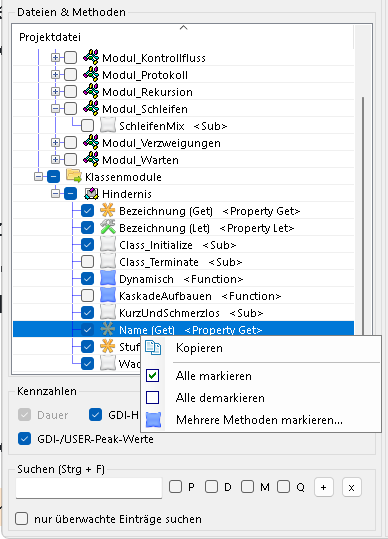Choose Kopieren from the context menu

[x=261, y=348]
